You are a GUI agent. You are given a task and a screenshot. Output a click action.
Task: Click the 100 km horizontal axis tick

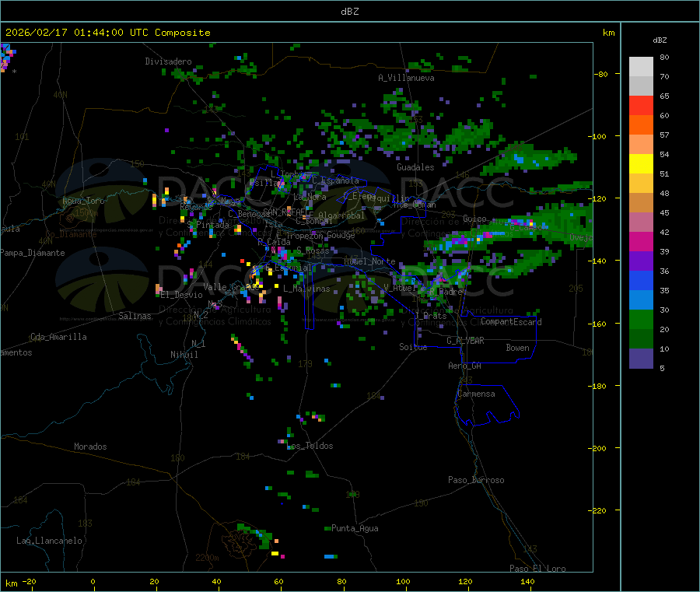403,581
